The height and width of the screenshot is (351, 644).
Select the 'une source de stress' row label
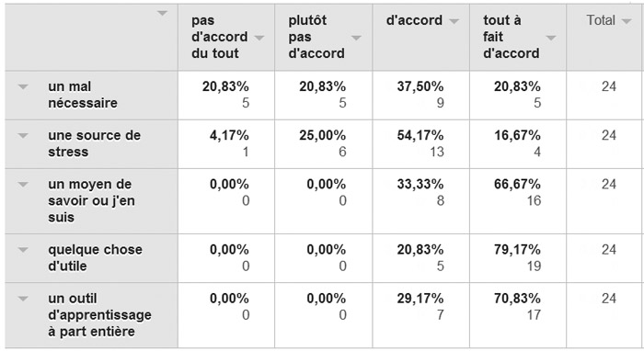coord(94,143)
